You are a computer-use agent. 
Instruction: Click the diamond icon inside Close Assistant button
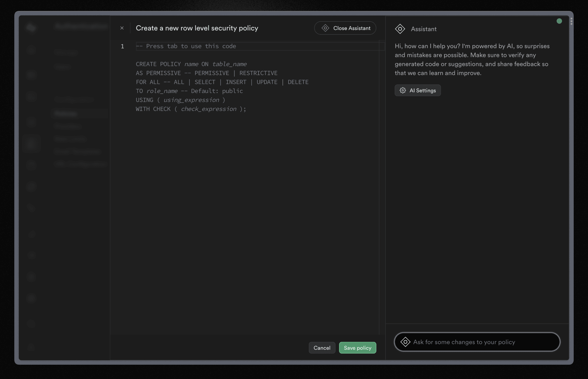325,28
